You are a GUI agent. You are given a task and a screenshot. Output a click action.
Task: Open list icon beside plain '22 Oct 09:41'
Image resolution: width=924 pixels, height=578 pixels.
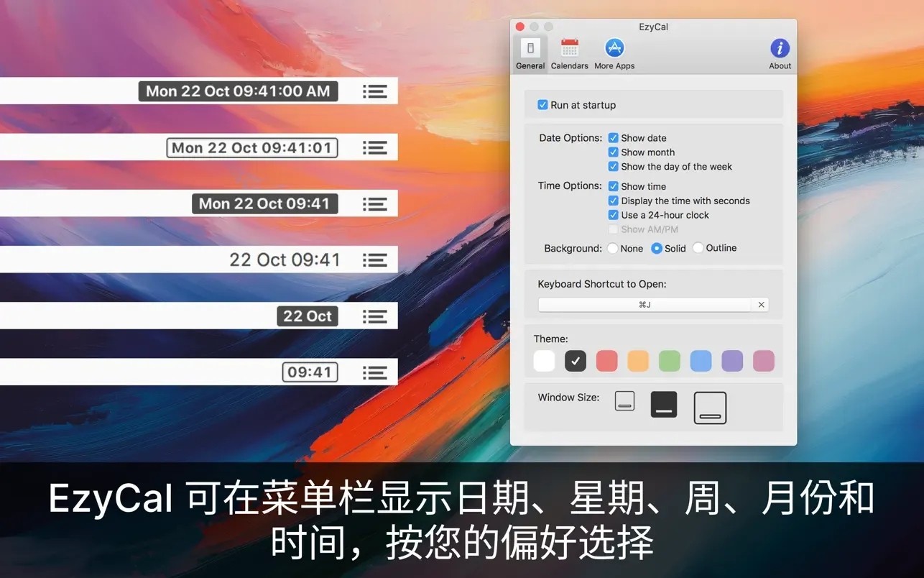point(375,260)
